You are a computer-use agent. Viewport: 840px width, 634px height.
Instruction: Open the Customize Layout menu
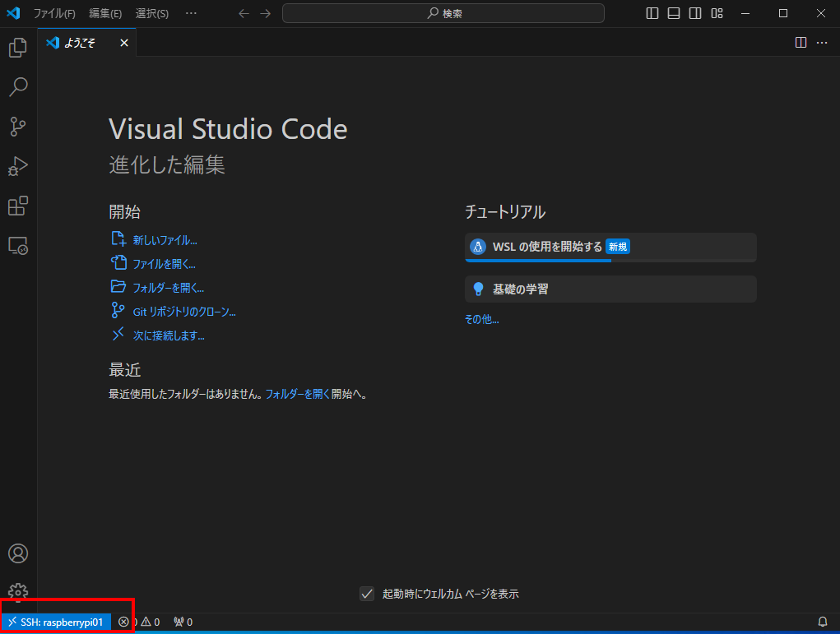pos(717,13)
